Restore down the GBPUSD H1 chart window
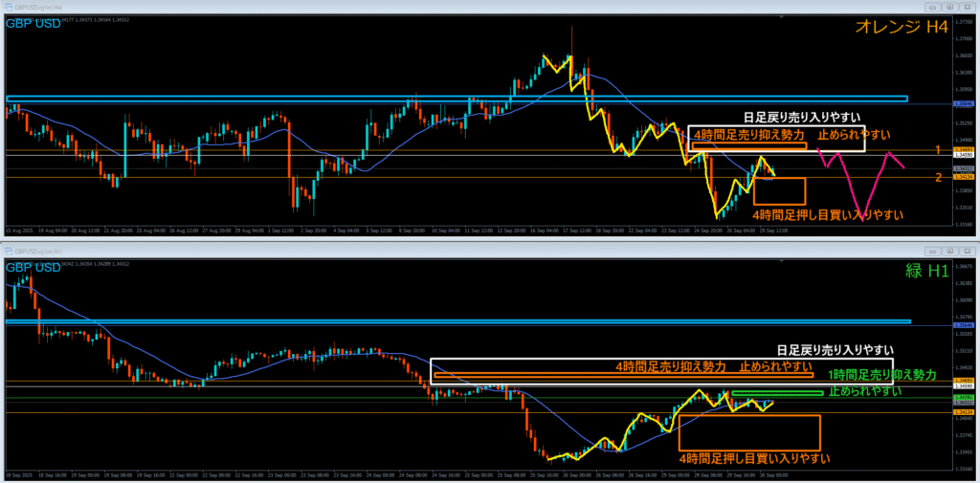The width and height of the screenshot is (980, 483). 949,250
